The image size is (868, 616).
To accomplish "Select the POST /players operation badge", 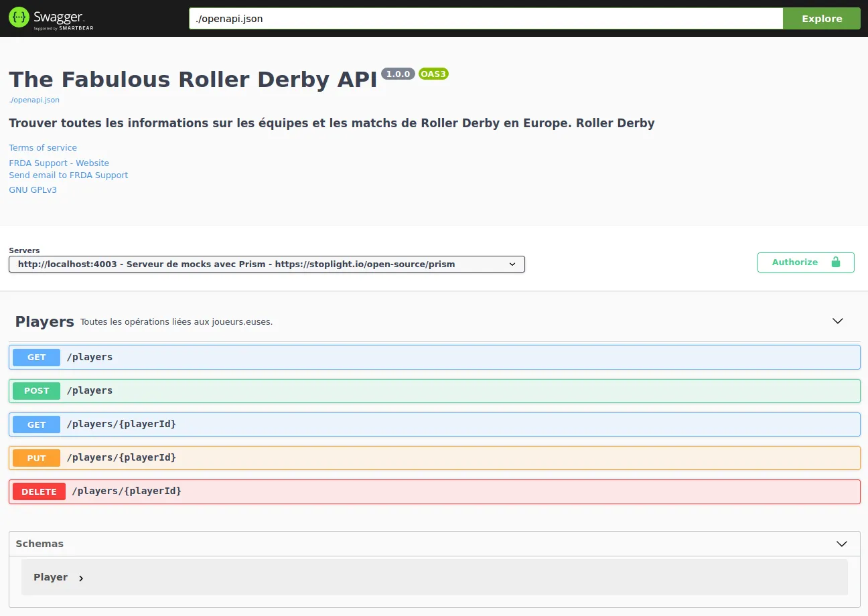I will point(36,390).
